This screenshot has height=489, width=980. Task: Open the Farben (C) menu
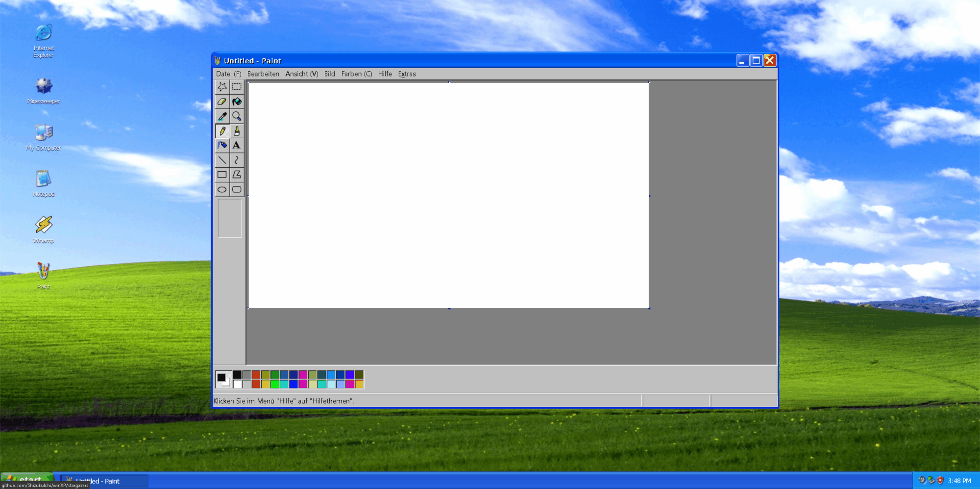point(357,74)
